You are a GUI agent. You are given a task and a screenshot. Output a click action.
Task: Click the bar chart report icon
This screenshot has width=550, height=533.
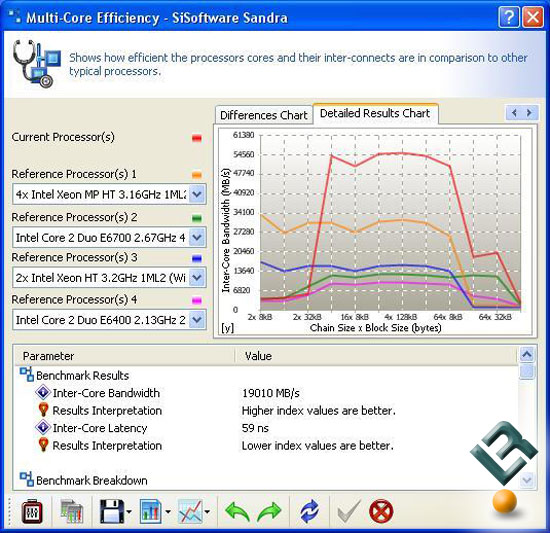coord(151,512)
